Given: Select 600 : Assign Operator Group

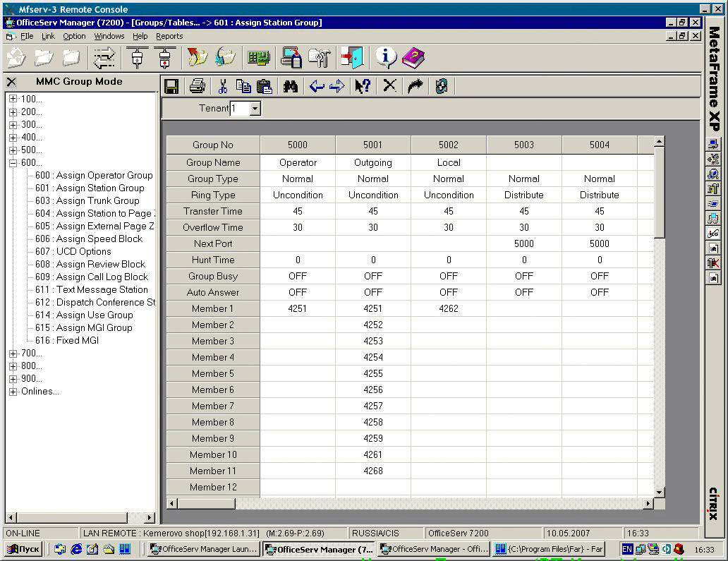Looking at the screenshot, I should (94, 175).
